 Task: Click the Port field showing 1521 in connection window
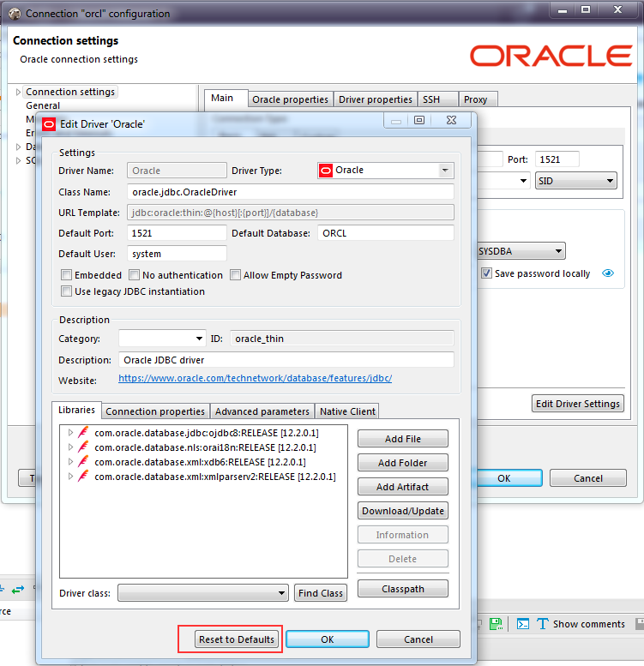[x=557, y=159]
